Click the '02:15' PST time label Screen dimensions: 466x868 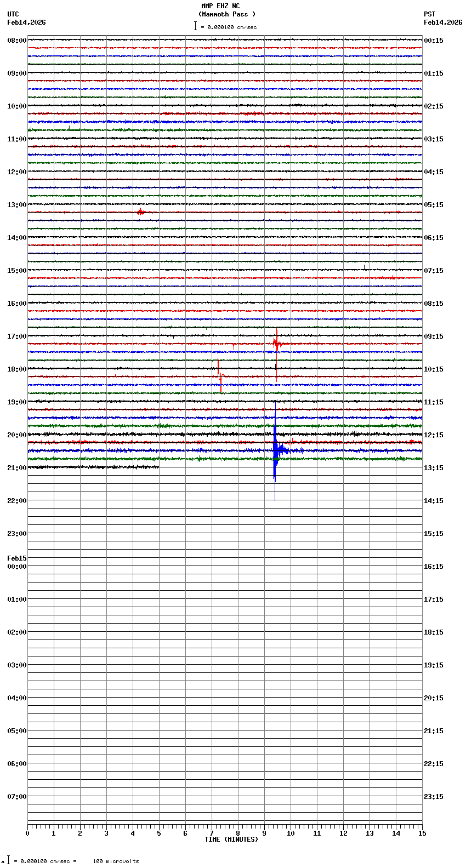pos(434,106)
